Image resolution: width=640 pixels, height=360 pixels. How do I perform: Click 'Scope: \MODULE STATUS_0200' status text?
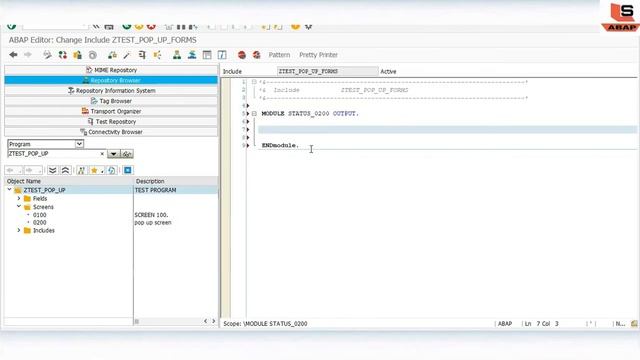[265, 324]
